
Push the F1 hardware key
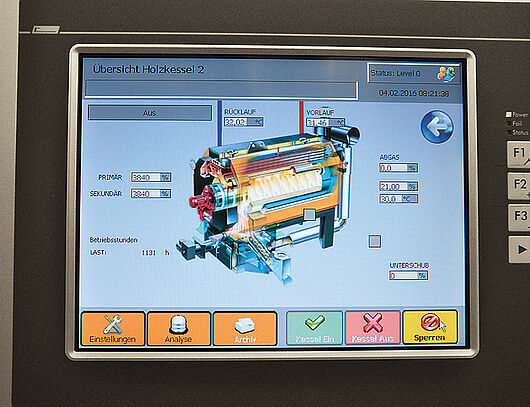[x=519, y=154]
